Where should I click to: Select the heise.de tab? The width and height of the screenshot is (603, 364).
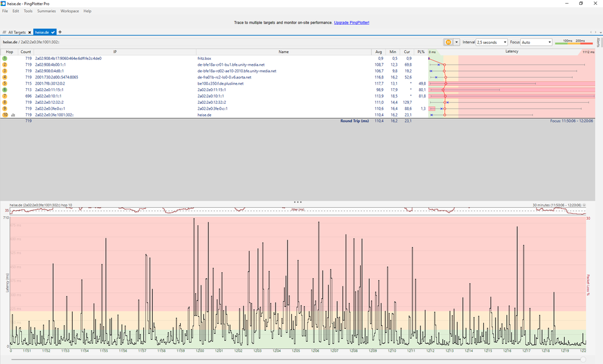(45, 32)
